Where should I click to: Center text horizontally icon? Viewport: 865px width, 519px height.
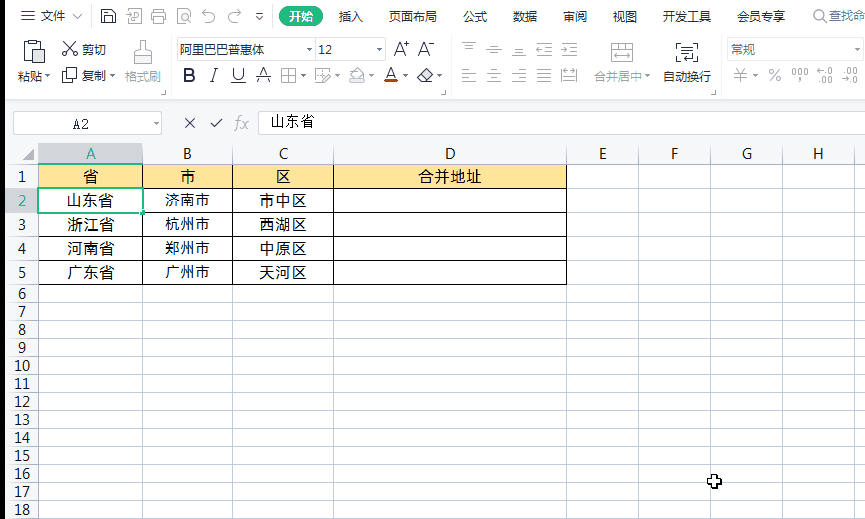[x=494, y=75]
